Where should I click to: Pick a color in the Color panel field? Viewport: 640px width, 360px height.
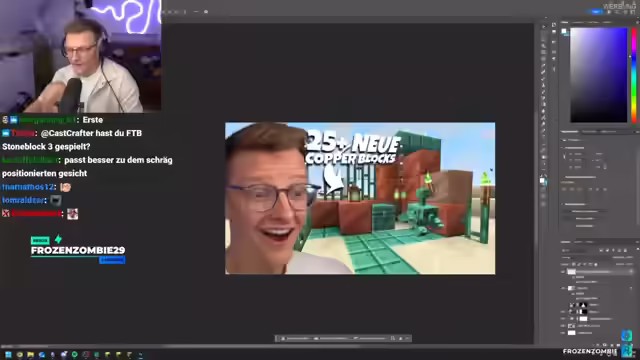(x=598, y=75)
